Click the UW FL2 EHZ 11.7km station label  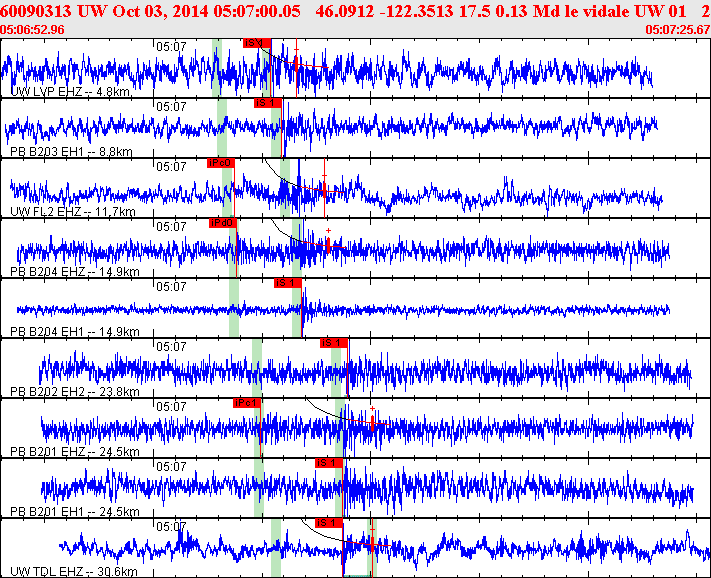coord(72,211)
